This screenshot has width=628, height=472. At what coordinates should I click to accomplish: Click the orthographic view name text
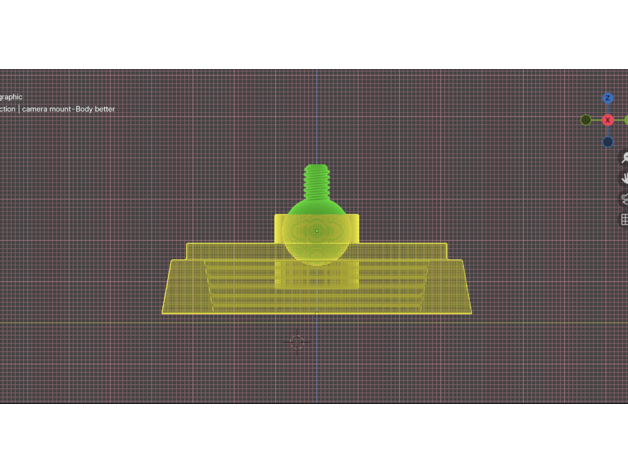point(10,97)
